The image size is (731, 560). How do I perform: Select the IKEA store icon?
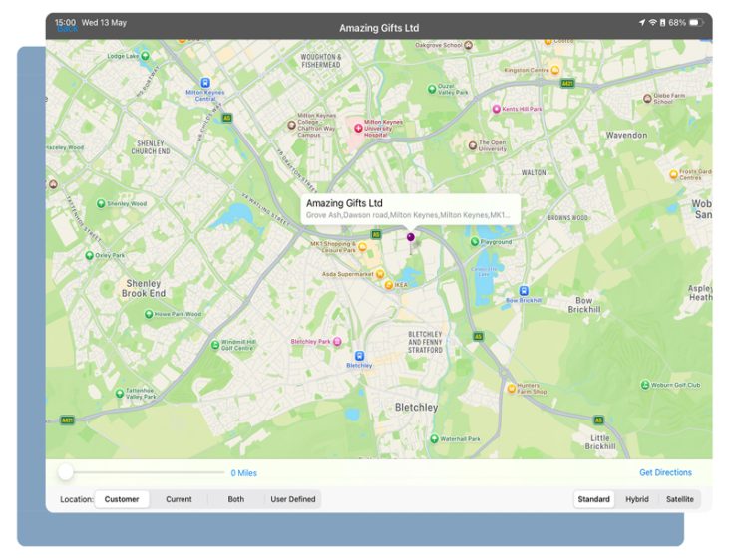(388, 285)
